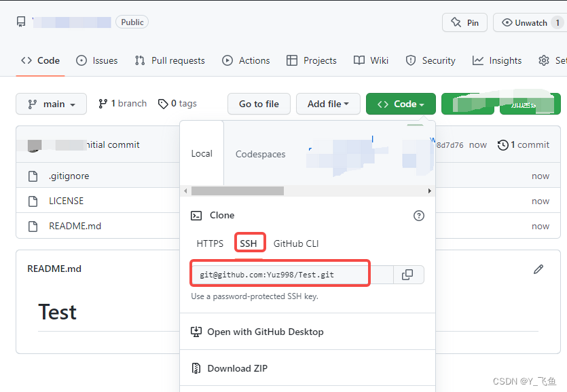Click the README.md file icon
Image resolution: width=567 pixels, height=392 pixels.
(33, 226)
